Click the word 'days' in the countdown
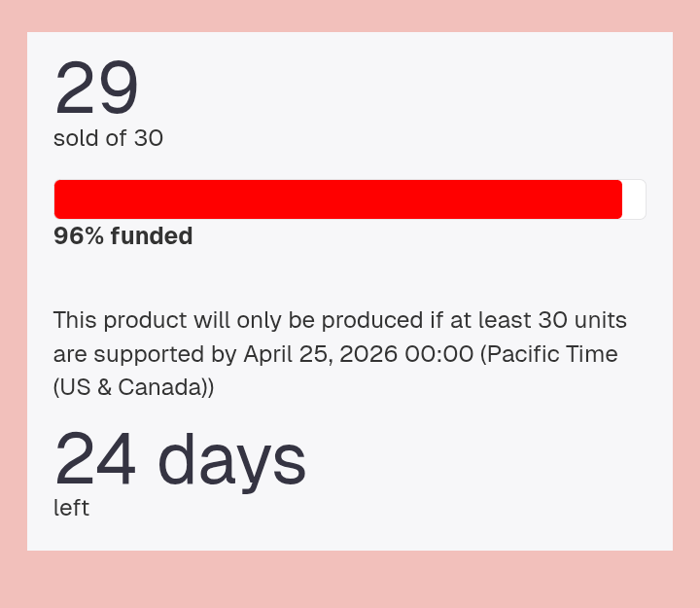This screenshot has width=700, height=608. 232,461
